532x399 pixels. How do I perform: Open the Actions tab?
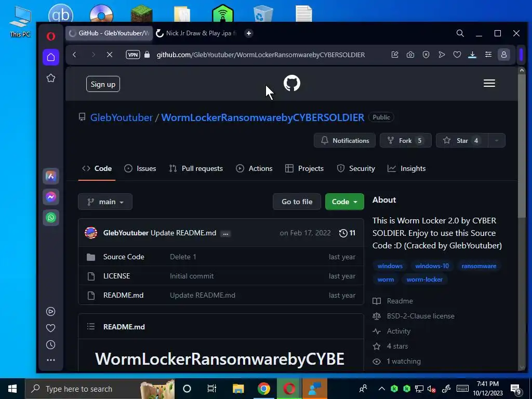pos(254,169)
